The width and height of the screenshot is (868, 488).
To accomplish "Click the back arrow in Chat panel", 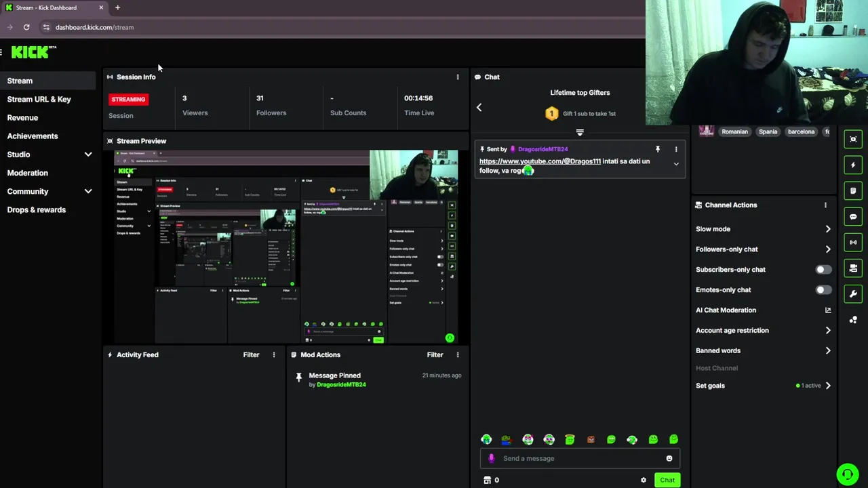I will (479, 107).
